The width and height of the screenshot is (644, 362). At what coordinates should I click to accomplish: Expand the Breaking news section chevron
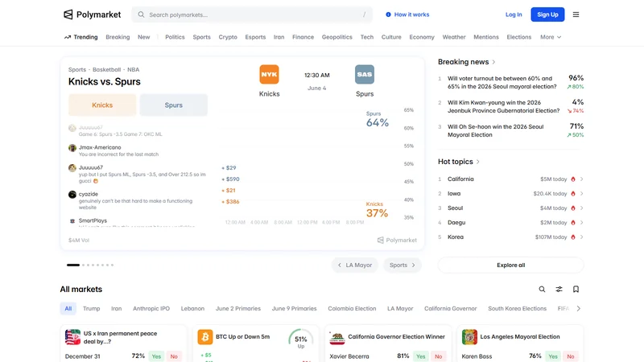[493, 62]
